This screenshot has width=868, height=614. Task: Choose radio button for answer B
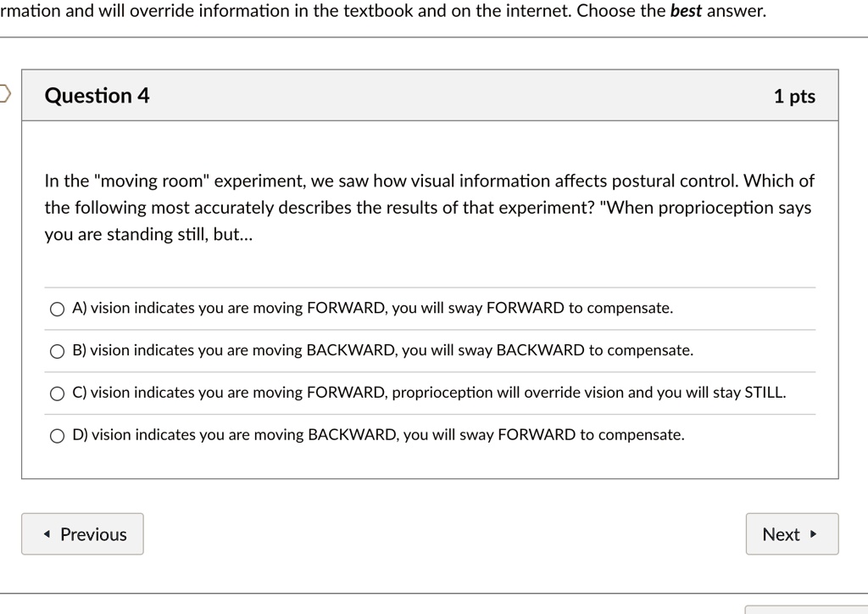click(x=57, y=352)
